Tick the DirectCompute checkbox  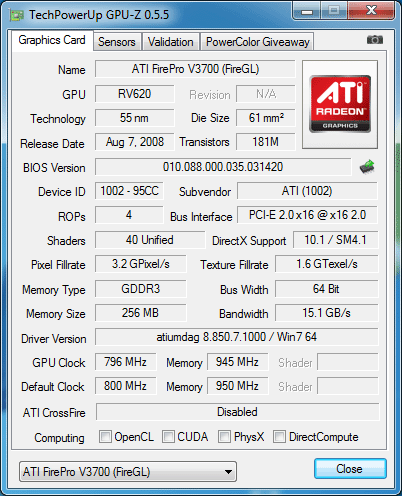pyautogui.click(x=279, y=437)
